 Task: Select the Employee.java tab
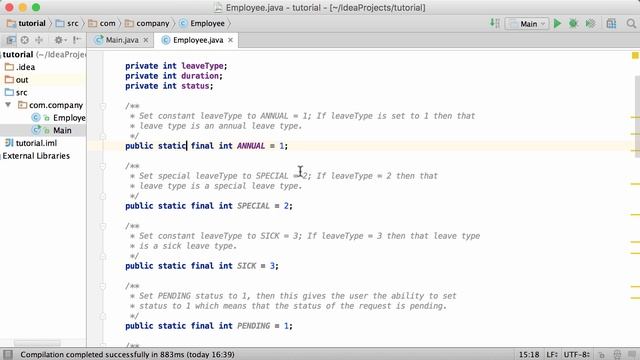pyautogui.click(x=198, y=40)
